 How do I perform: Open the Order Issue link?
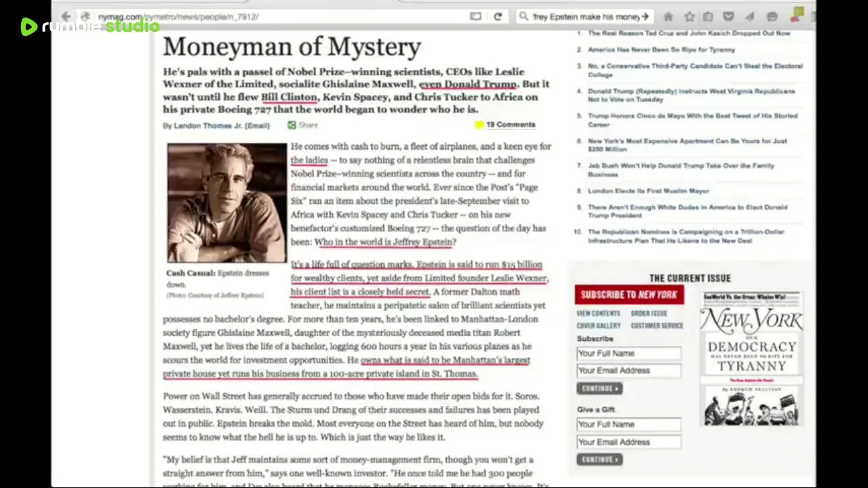coord(649,314)
